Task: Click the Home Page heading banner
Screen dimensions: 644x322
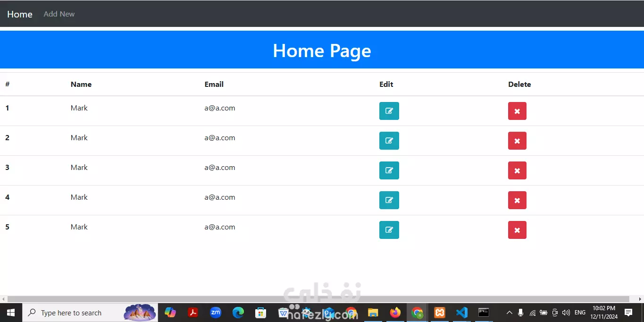Action: coord(322,51)
